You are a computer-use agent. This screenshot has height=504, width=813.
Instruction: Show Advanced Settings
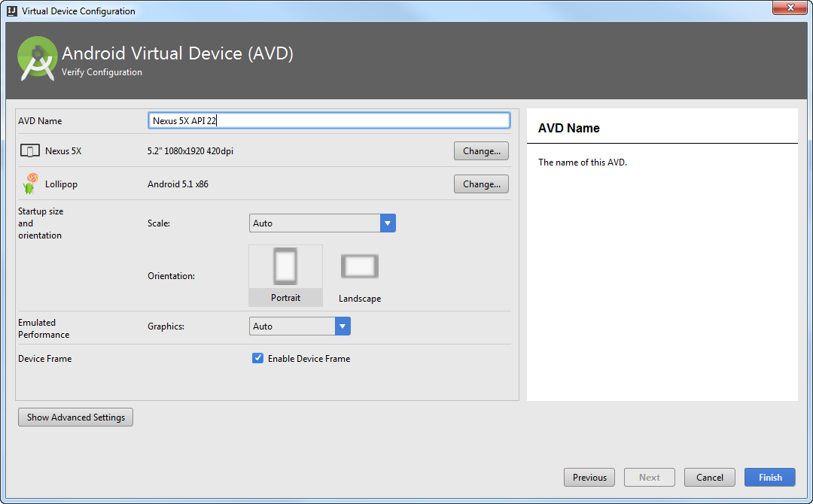click(75, 417)
